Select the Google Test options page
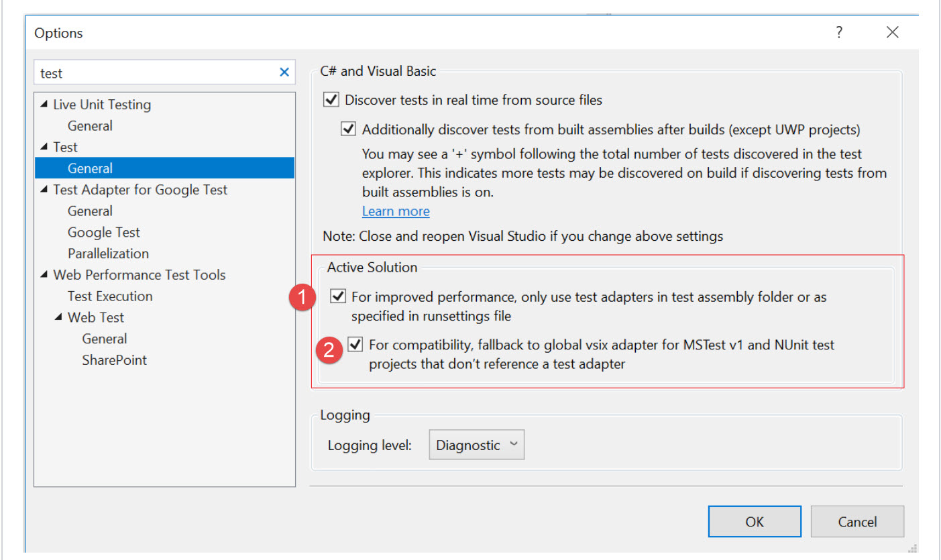The image size is (941, 560). point(103,233)
